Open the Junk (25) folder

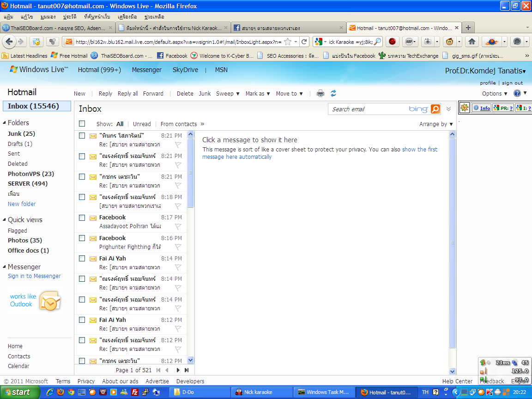pos(21,133)
